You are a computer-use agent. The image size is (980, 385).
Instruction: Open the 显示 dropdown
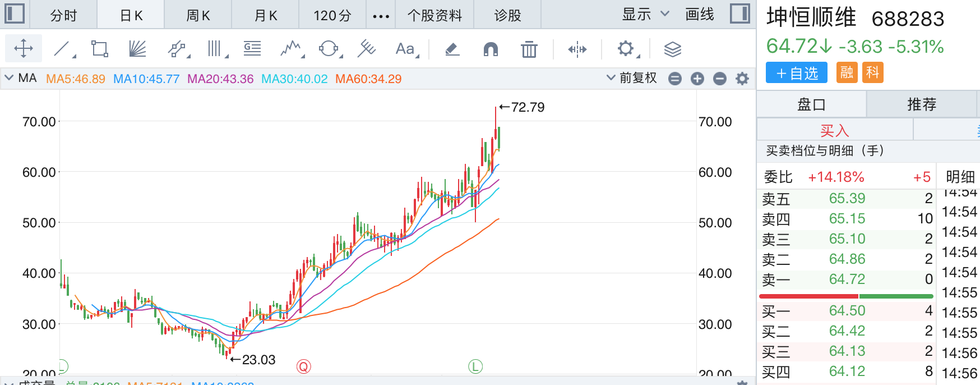click(645, 14)
